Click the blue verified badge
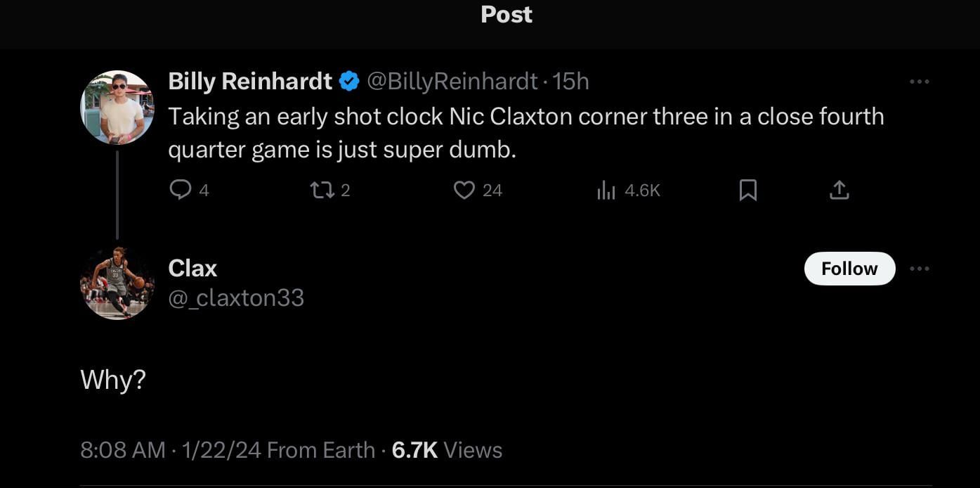Viewport: 980px width, 488px height. pyautogui.click(x=349, y=82)
